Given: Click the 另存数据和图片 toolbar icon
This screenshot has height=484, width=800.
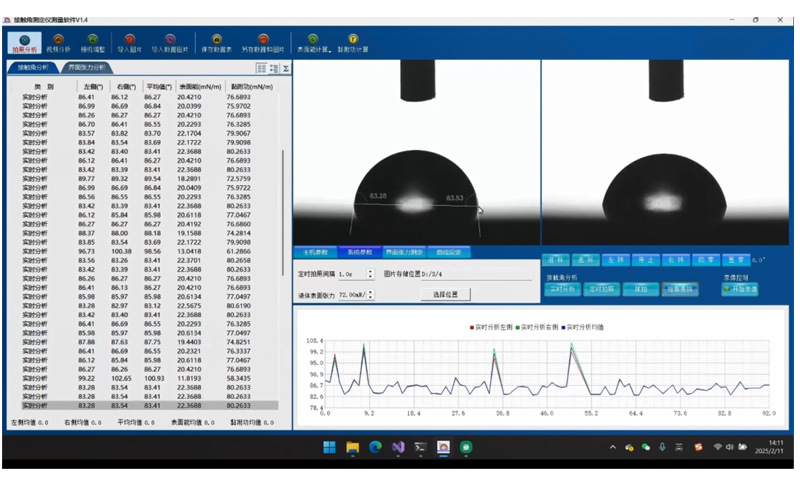Looking at the screenshot, I should pyautogui.click(x=263, y=42).
